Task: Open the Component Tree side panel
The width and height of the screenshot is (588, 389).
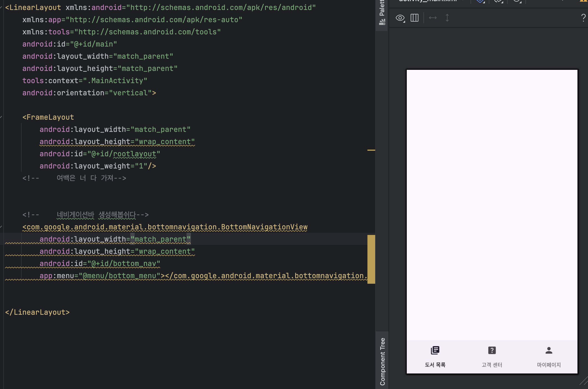Action: [x=382, y=361]
